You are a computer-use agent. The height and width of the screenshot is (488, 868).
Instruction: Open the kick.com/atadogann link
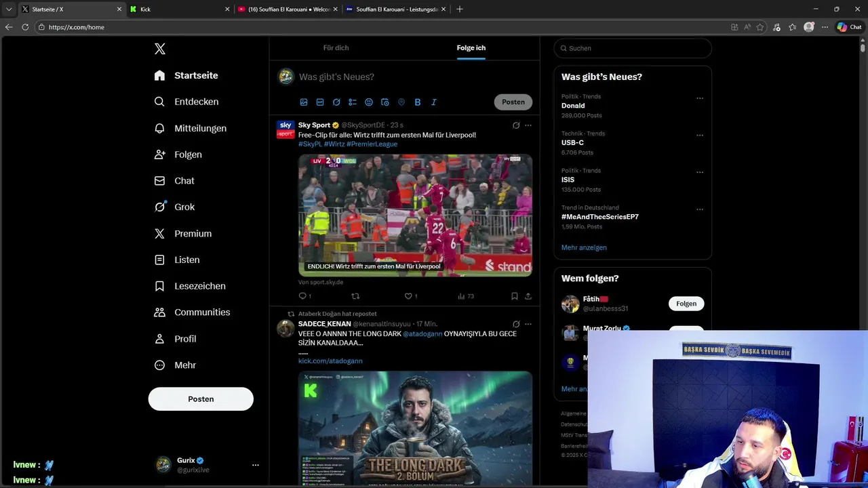[330, 361]
